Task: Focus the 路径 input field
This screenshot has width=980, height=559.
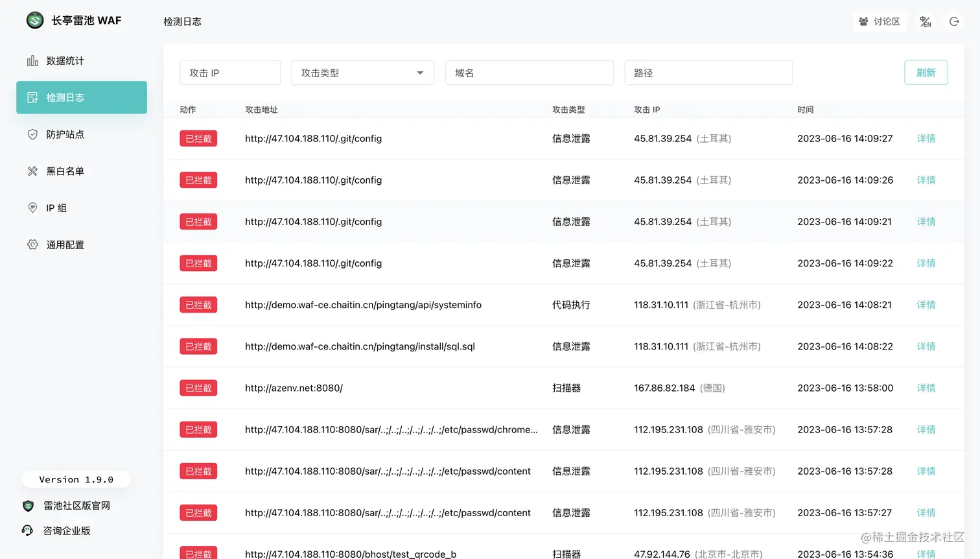Action: tap(708, 73)
